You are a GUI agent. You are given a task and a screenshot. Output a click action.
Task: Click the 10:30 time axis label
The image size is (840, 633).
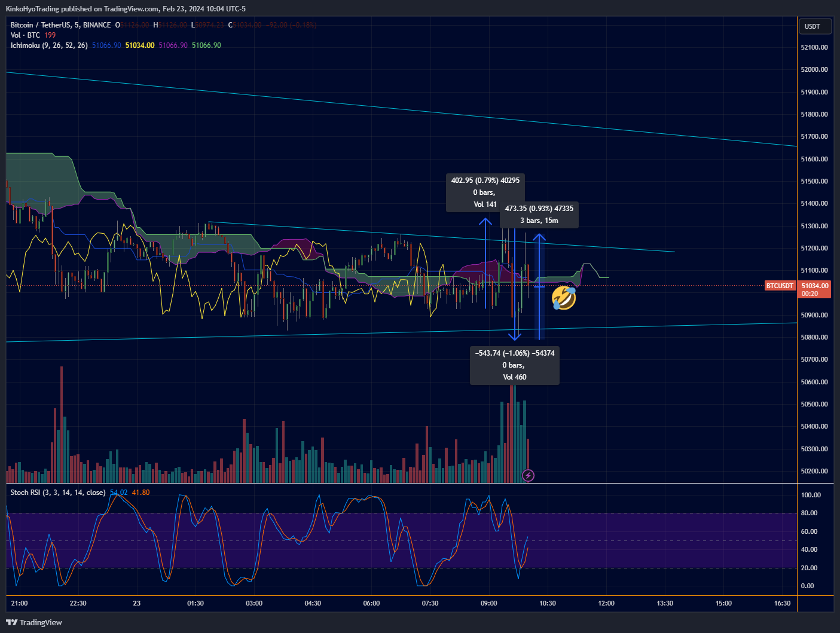[x=548, y=603]
